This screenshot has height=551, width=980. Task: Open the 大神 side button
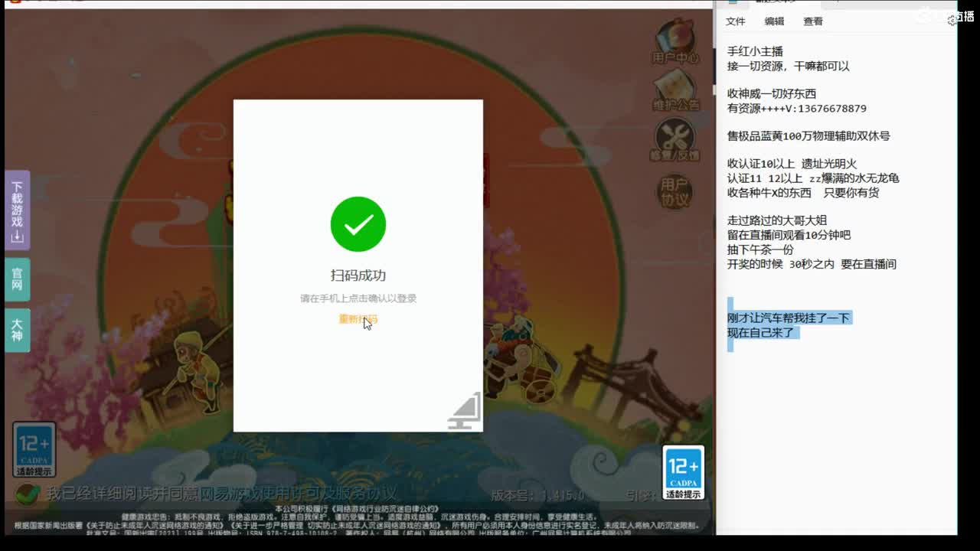point(17,330)
